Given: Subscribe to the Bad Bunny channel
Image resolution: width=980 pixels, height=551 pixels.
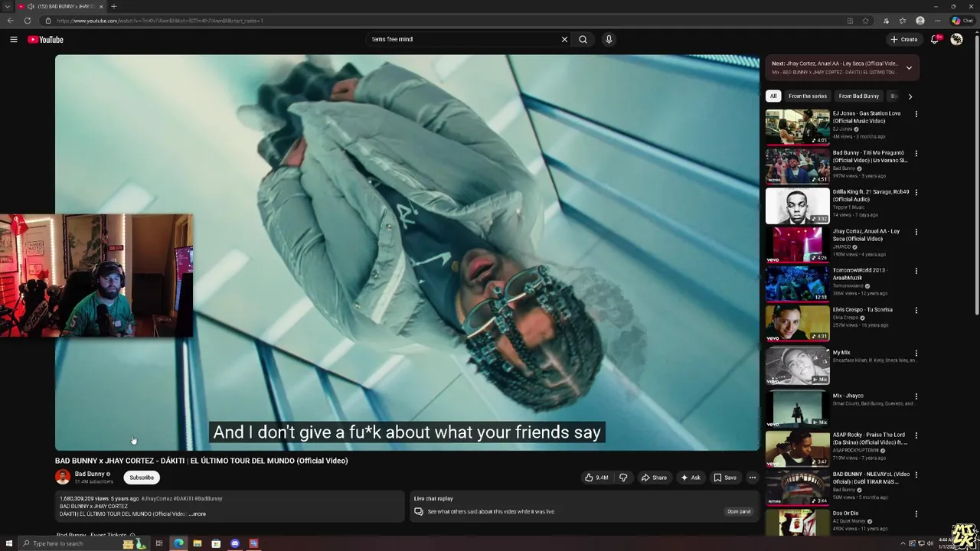Looking at the screenshot, I should 142,478.
